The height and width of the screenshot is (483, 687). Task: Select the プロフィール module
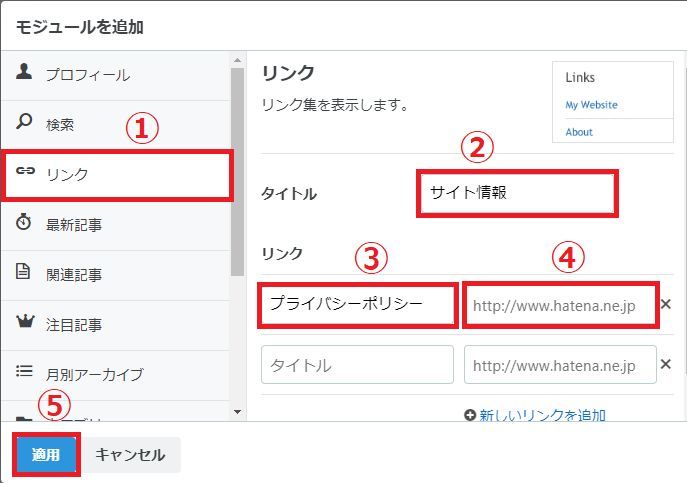pos(115,75)
